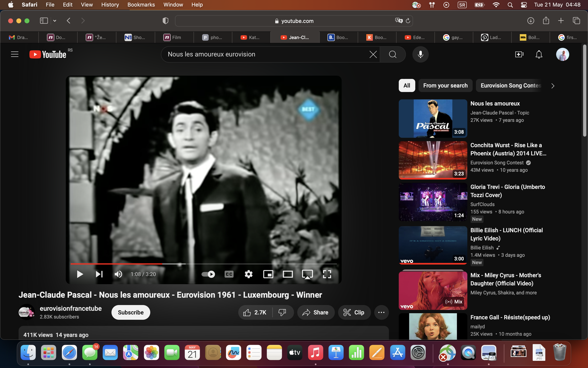
Task: Create a Clip of the video
Action: coord(354,313)
